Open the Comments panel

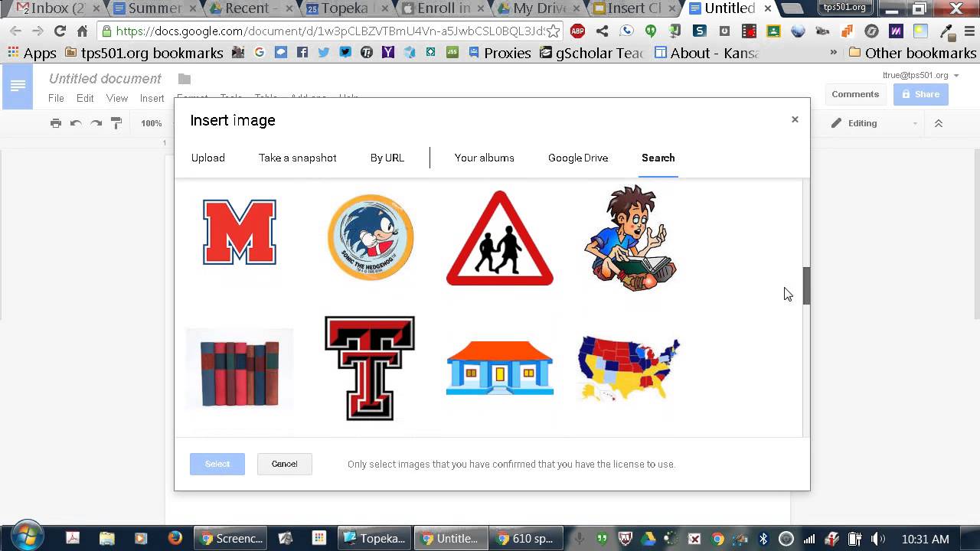(x=855, y=93)
